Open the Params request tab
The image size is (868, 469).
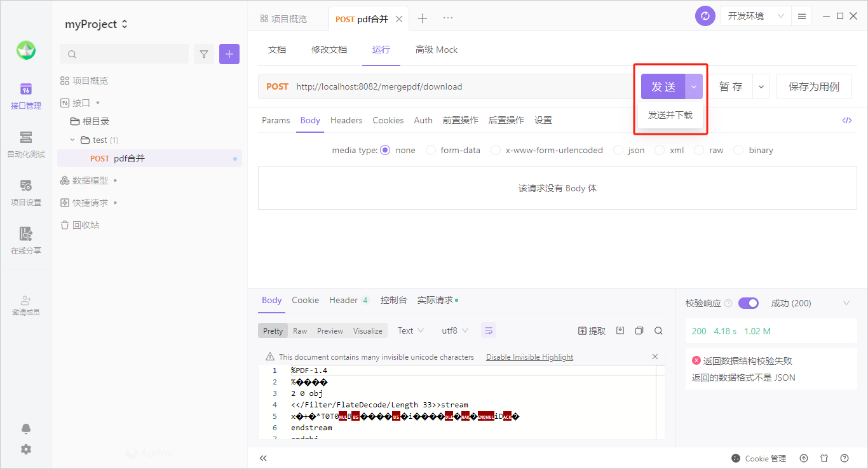[276, 120]
